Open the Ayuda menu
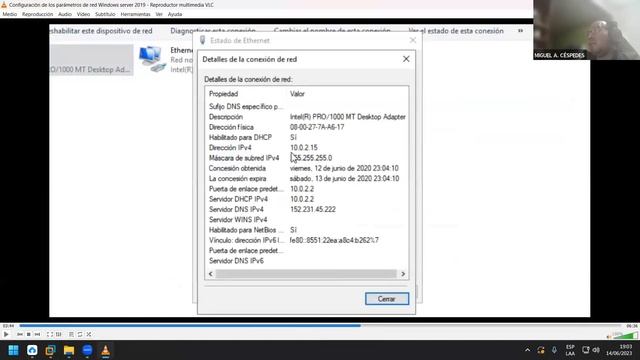This screenshot has height=360, width=640. (x=175, y=14)
